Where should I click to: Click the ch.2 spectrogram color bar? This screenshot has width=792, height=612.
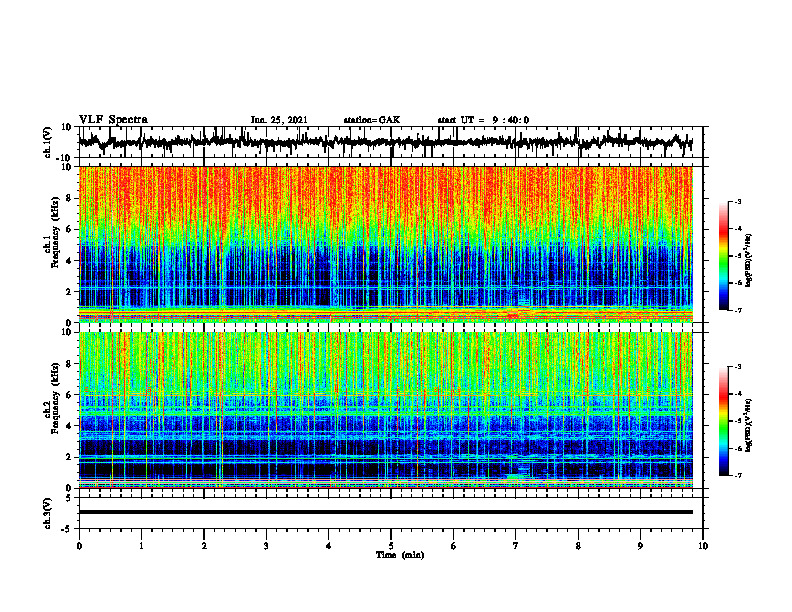coord(724,421)
